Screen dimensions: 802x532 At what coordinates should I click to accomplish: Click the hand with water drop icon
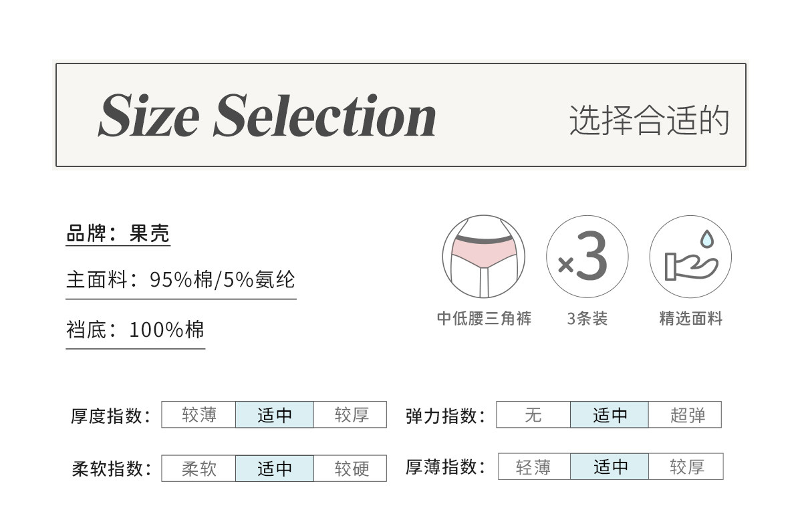click(690, 257)
